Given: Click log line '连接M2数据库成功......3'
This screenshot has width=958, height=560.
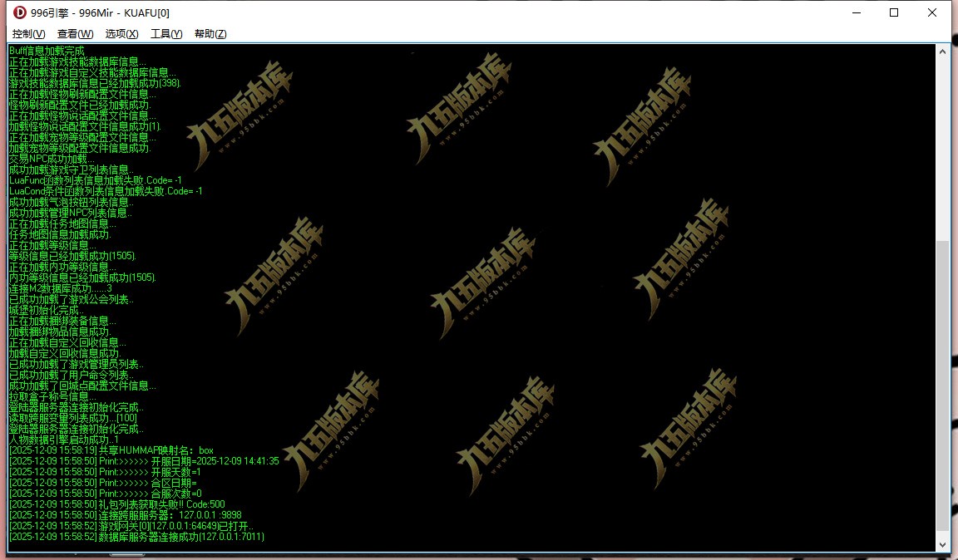Looking at the screenshot, I should 60,288.
